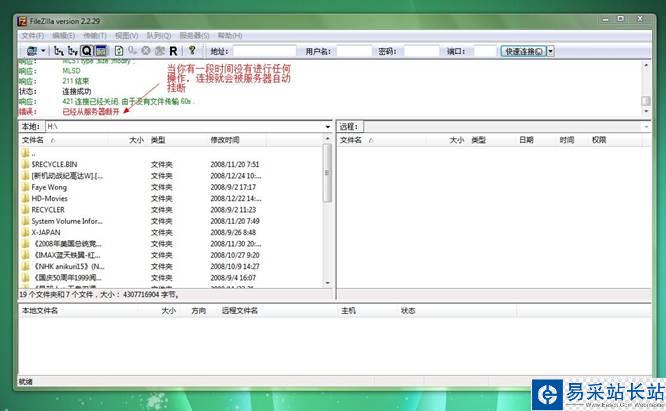Select the Faye Wong folder
Viewport: 666px width, 411px height.
point(49,187)
